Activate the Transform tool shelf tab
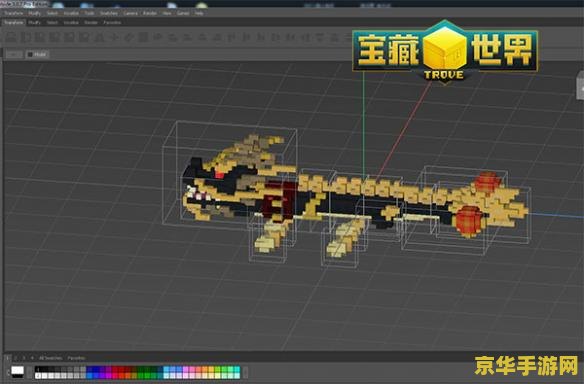584x384 pixels. 13,22
